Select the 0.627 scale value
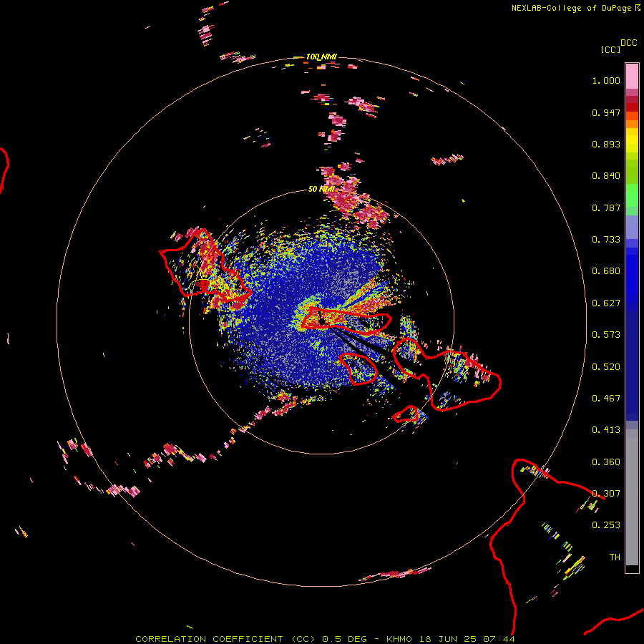644x644 pixels. point(606,303)
